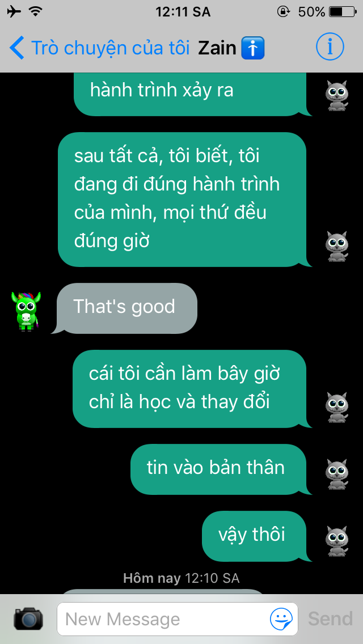Image resolution: width=363 pixels, height=644 pixels.
Task: Open the sticker emoji picker
Action: coord(281,619)
